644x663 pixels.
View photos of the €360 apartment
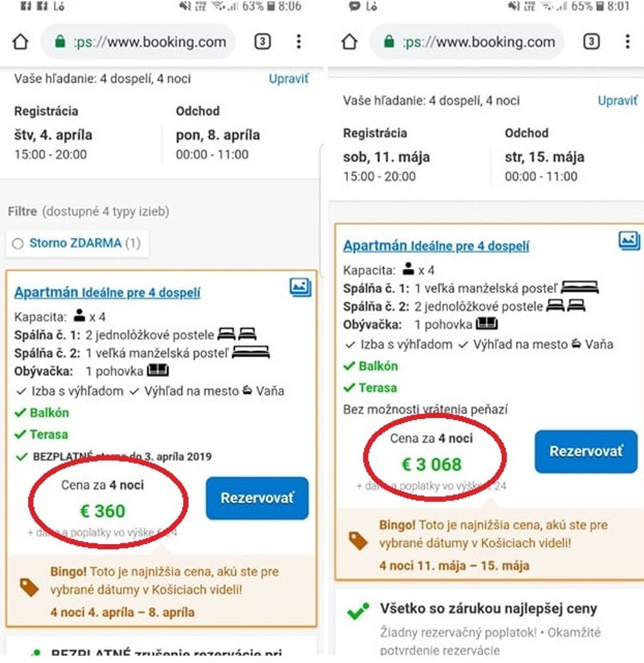point(301,287)
